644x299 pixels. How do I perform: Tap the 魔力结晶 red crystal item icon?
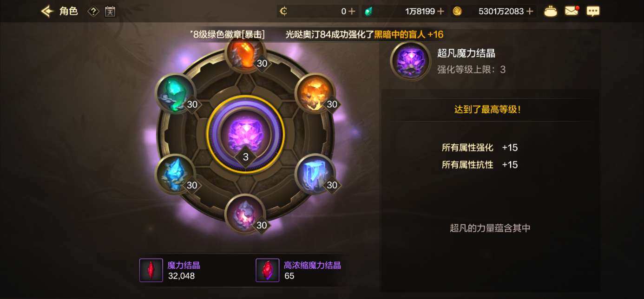151,270
